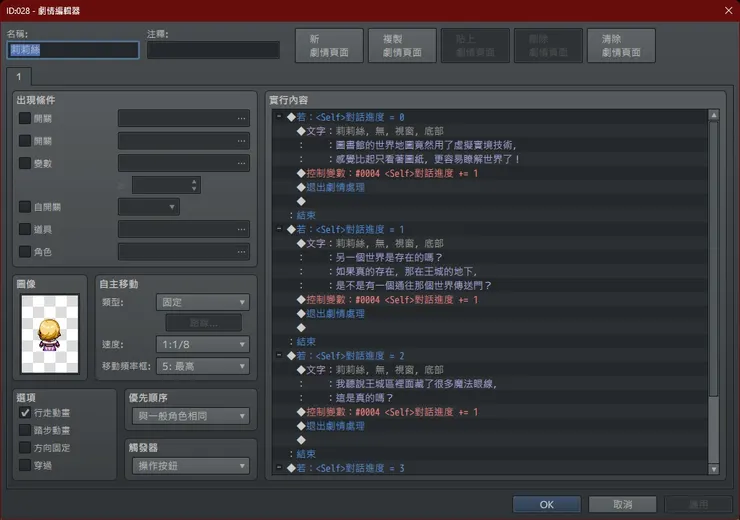Collapse the 對話進度 = 2 conditional branch

click(x=279, y=355)
